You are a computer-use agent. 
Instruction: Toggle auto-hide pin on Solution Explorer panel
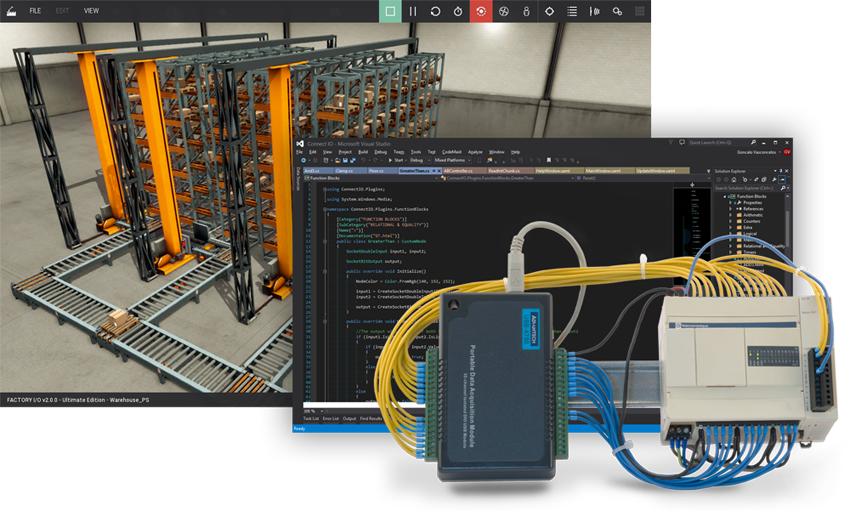click(x=781, y=171)
